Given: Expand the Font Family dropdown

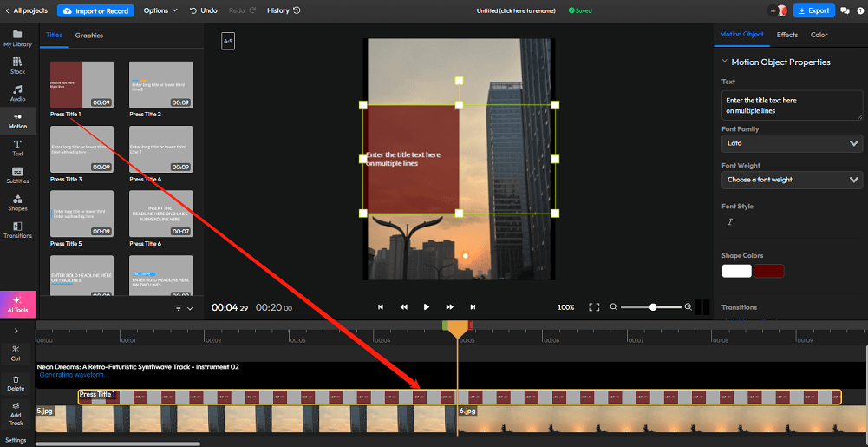Looking at the screenshot, I should pos(792,143).
